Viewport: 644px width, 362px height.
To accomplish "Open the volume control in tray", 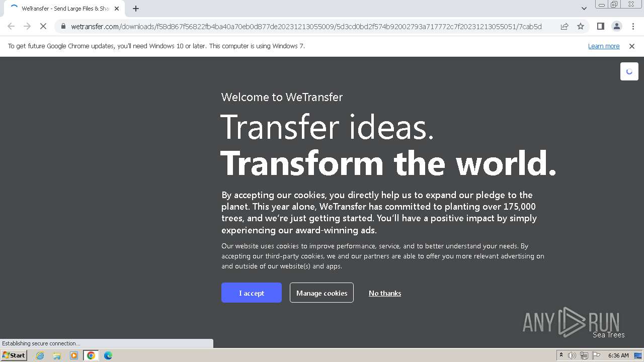I will point(572,355).
